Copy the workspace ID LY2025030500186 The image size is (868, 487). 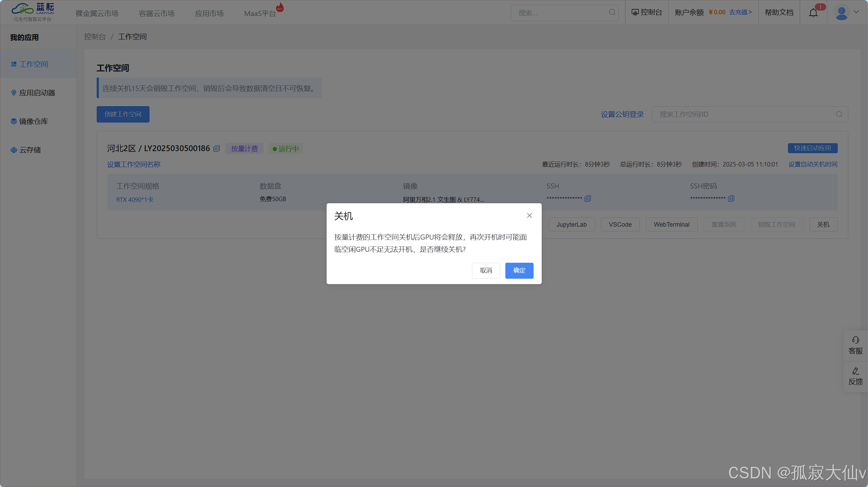[x=217, y=149]
